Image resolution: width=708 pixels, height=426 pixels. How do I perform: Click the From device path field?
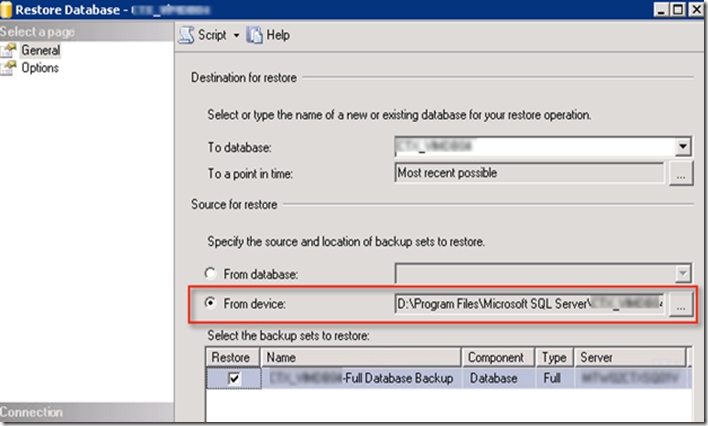coord(529,304)
